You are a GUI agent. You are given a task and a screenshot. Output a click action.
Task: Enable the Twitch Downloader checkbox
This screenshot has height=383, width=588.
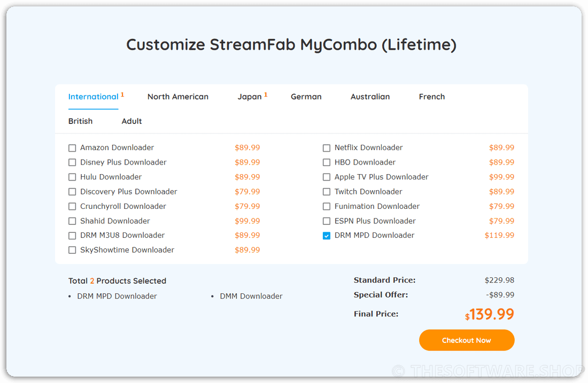click(327, 192)
